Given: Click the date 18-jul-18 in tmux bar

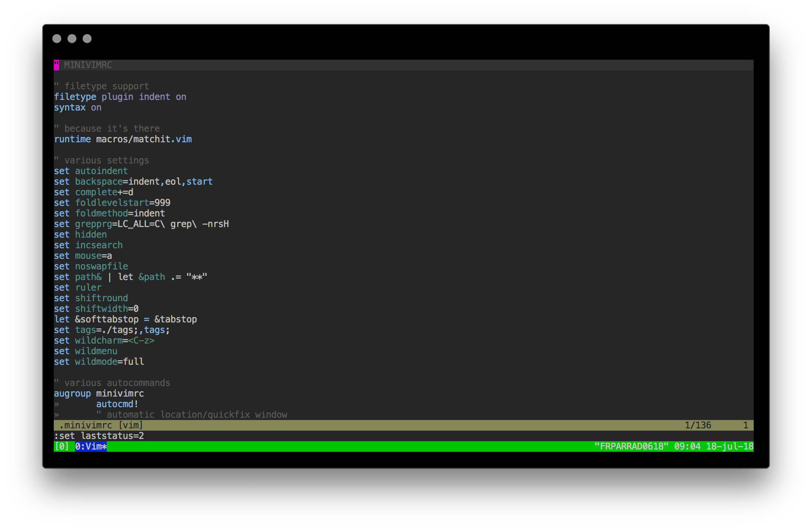Looking at the screenshot, I should click(x=730, y=447).
